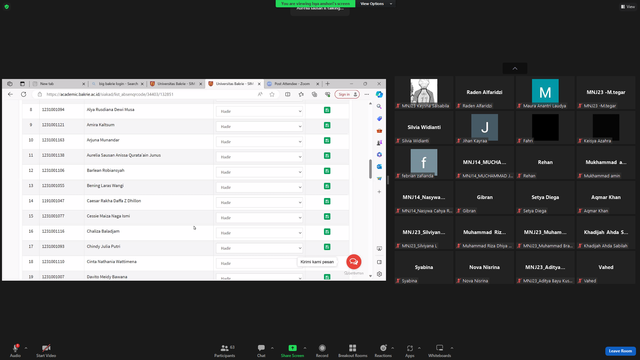The height and width of the screenshot is (360, 640).
Task: Start Record in Zoom toolbar
Action: click(x=322, y=350)
